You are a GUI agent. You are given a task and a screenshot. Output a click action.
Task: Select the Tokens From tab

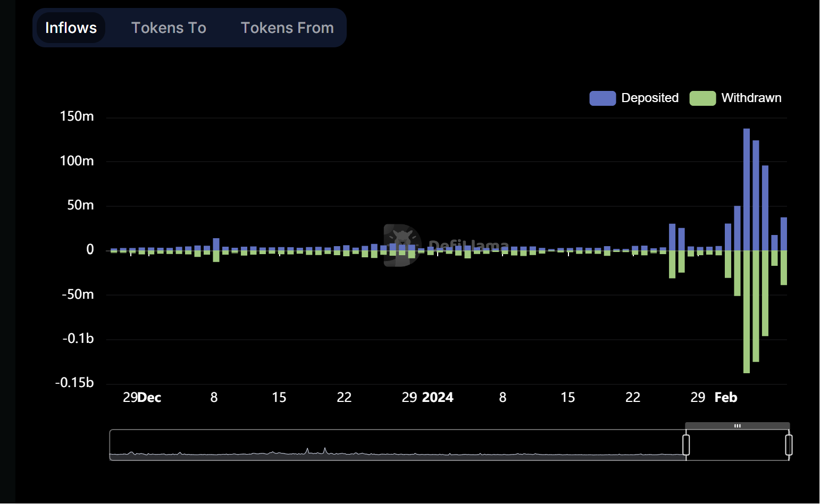tap(287, 28)
